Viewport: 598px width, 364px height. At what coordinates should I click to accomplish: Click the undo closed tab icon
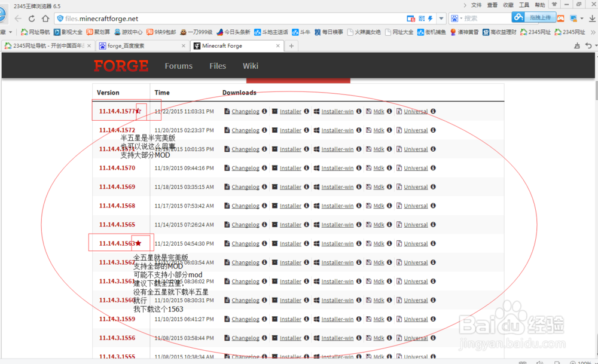588,46
